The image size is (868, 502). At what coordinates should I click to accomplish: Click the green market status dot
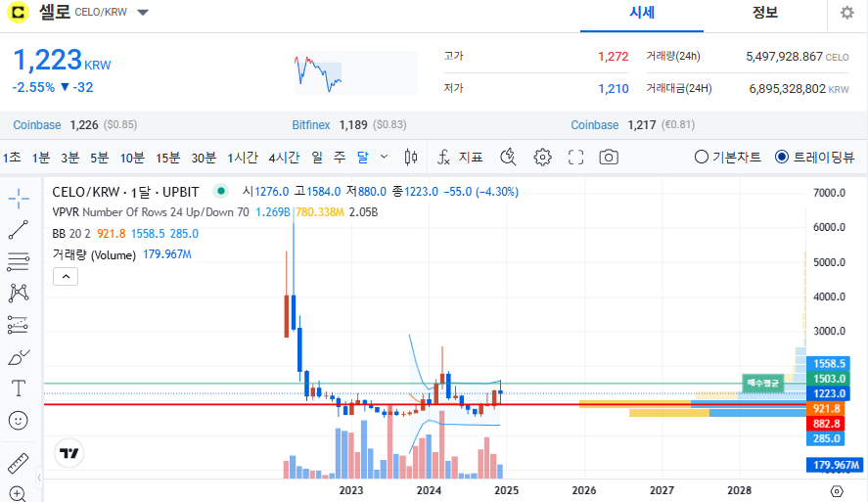221,192
